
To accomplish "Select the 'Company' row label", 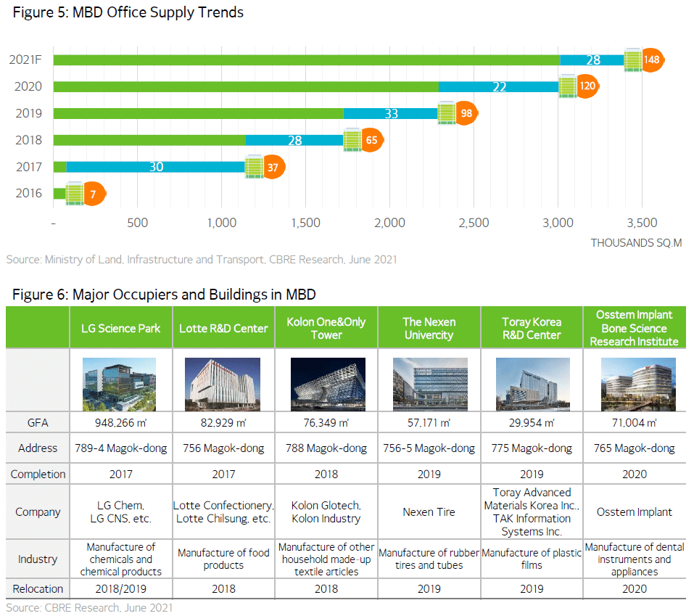I will 38,512.
